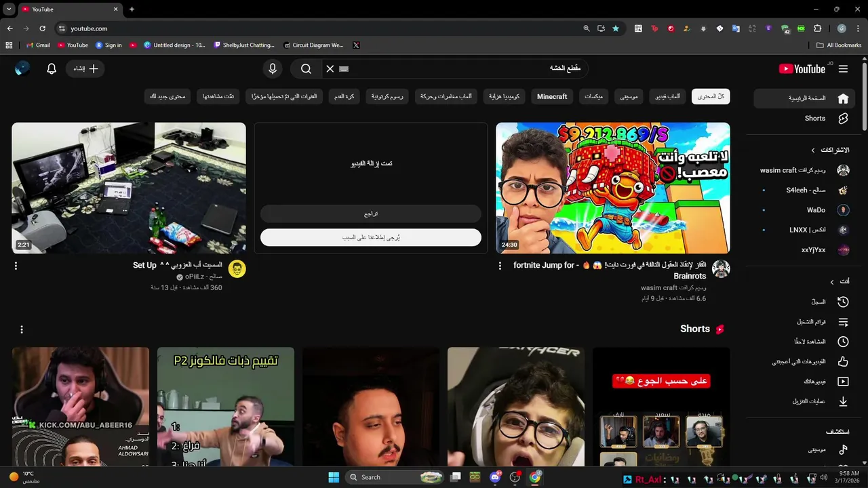Open the wasim craft channel avatar by the video

pos(721,268)
